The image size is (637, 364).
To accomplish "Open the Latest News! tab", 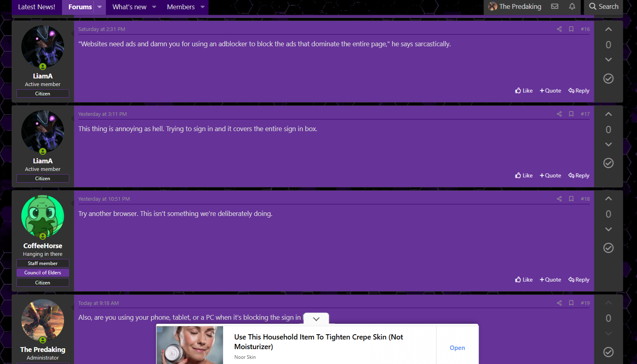I will click(37, 7).
